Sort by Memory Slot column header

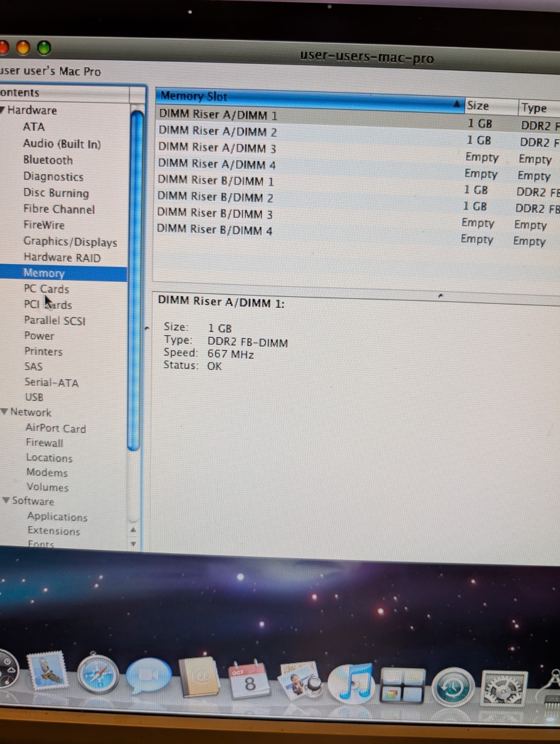309,99
